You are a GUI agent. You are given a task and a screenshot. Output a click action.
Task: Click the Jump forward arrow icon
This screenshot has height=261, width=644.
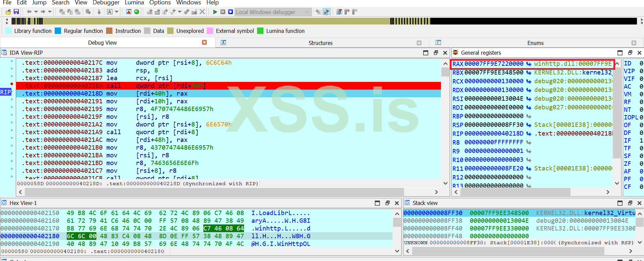click(43, 12)
